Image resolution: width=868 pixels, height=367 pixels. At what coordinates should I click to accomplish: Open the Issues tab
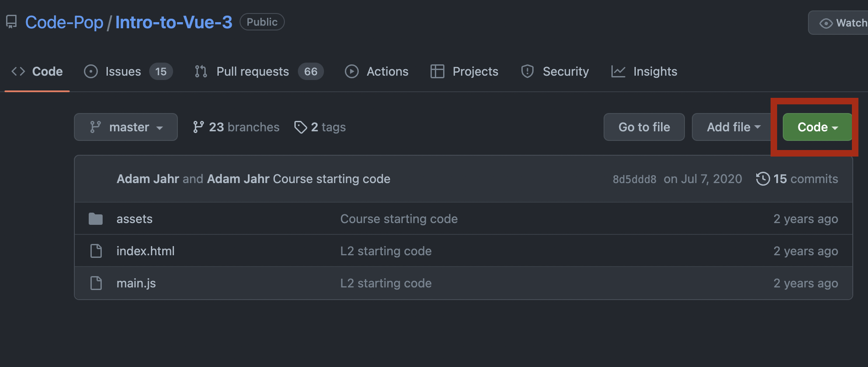click(128, 71)
